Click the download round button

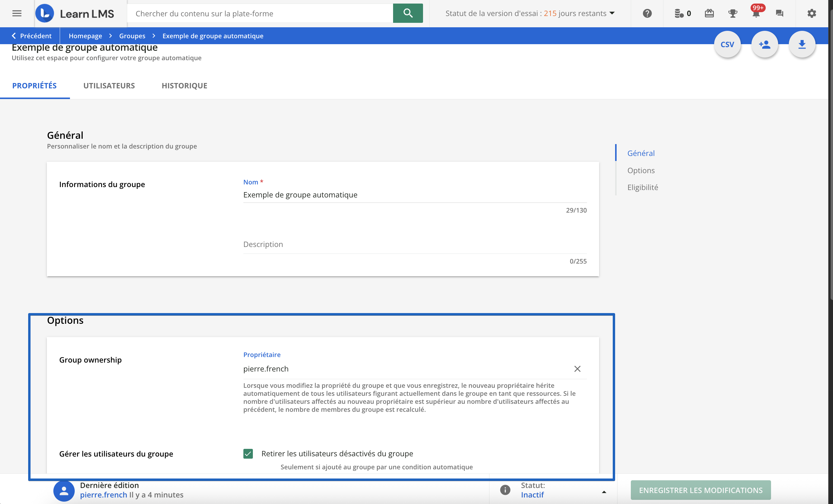point(802,44)
